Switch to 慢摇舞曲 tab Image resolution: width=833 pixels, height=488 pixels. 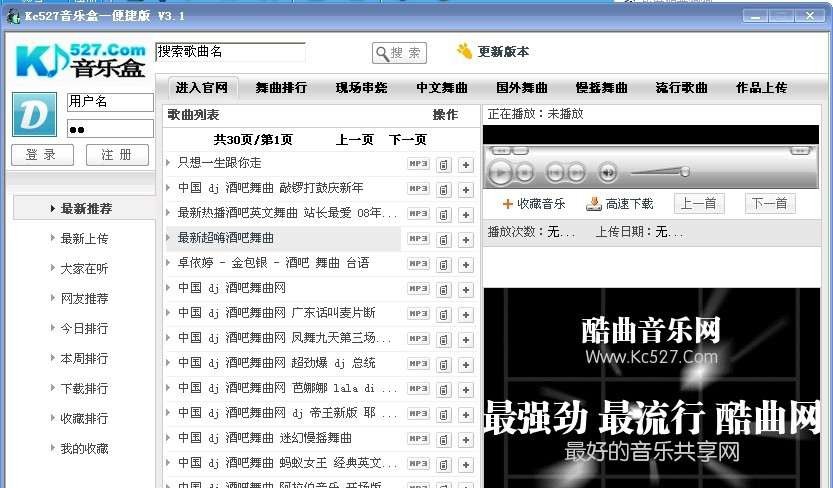point(601,88)
